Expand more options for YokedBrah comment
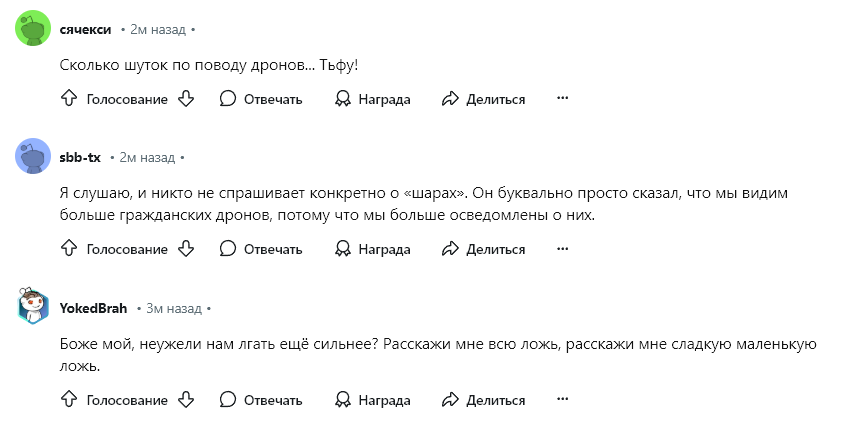Image resolution: width=843 pixels, height=430 pixels. coord(562,399)
